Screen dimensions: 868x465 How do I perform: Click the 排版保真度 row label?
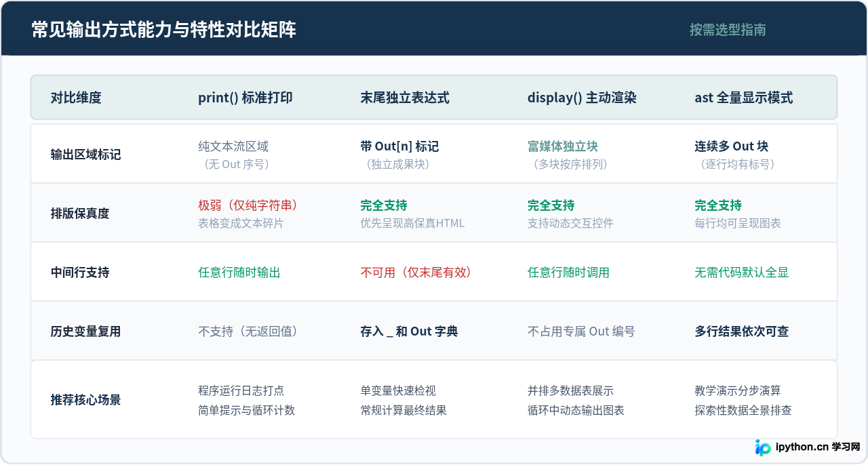80,214
